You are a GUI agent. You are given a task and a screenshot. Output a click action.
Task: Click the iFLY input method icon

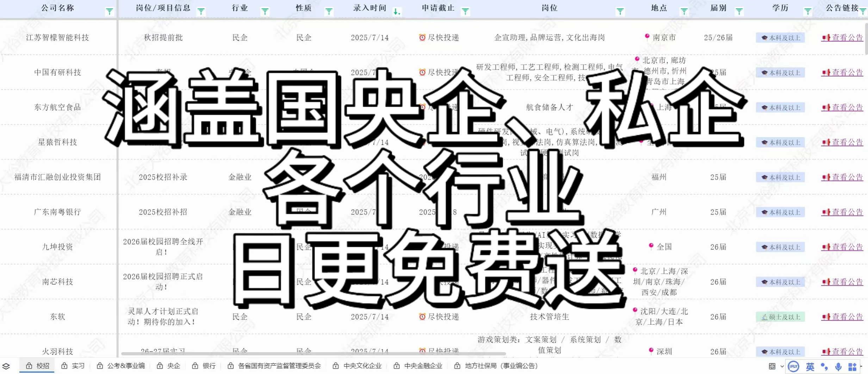[x=793, y=366]
